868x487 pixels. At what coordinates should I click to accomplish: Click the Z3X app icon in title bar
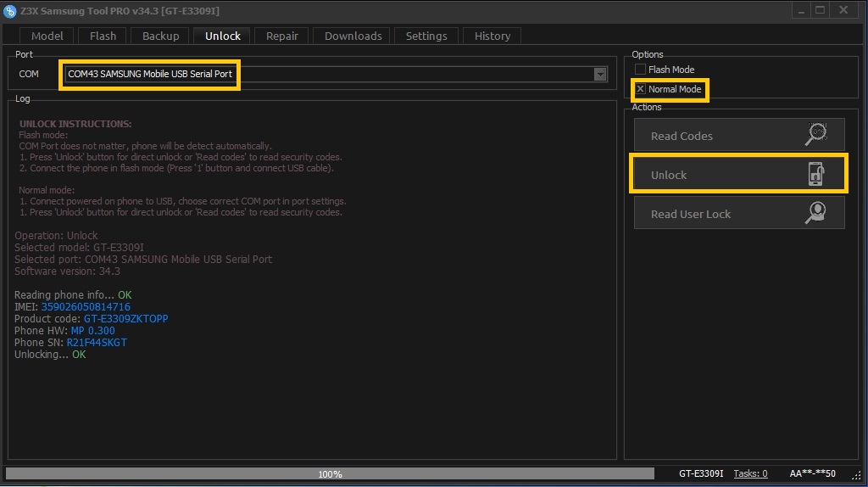click(9, 10)
